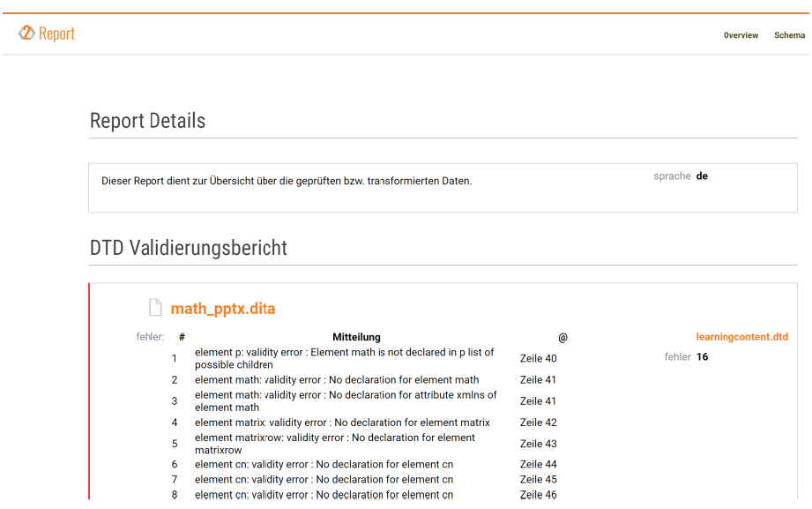Click the 'fehler 16' error count
The image size is (812, 509).
click(689, 356)
